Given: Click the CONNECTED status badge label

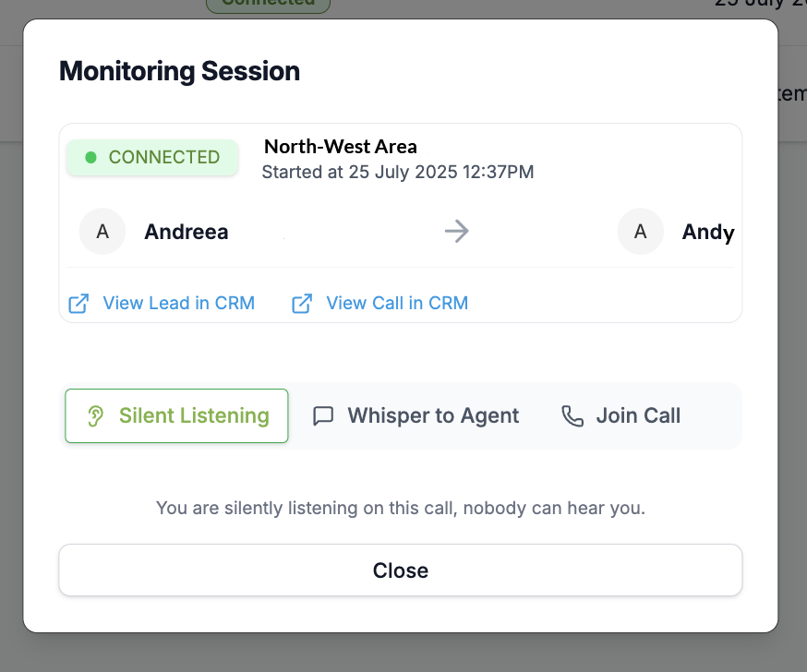Looking at the screenshot, I should tap(164, 158).
